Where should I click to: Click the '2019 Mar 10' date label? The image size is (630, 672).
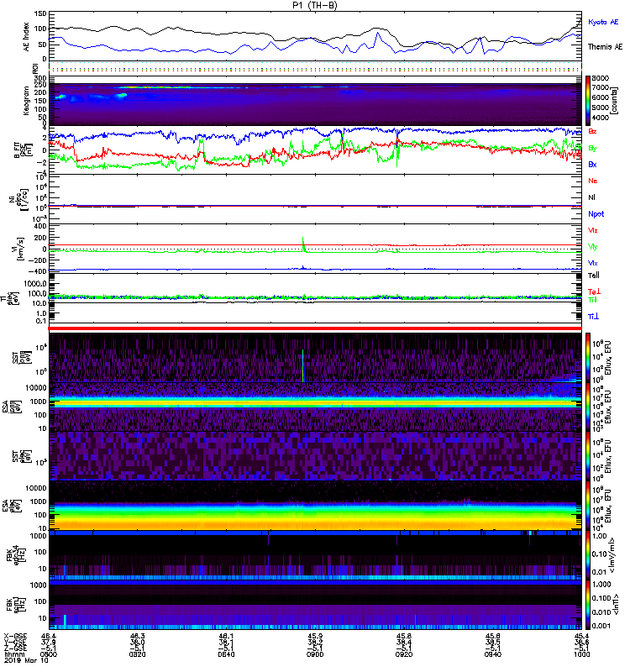tap(26, 661)
